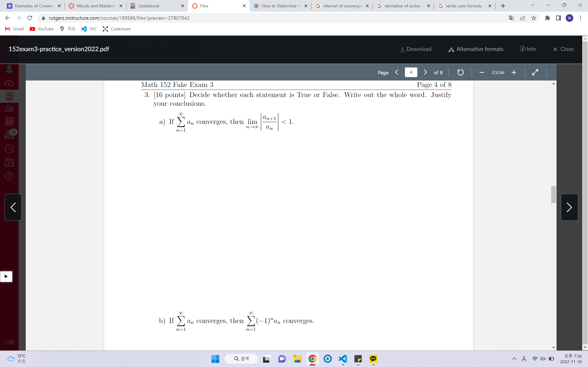Download the 152exam3-practice PDF
The width and height of the screenshot is (588, 367).
pos(416,49)
